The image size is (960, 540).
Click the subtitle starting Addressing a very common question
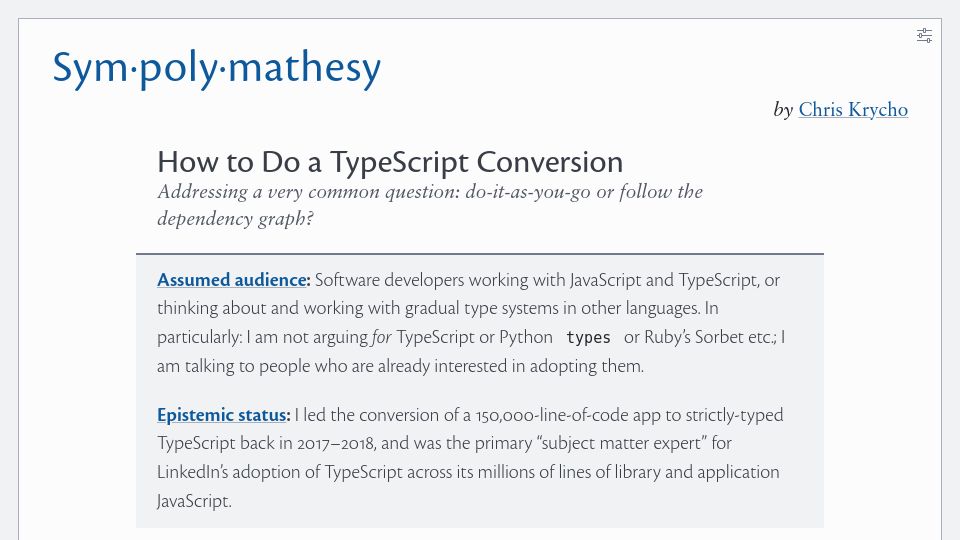[430, 205]
